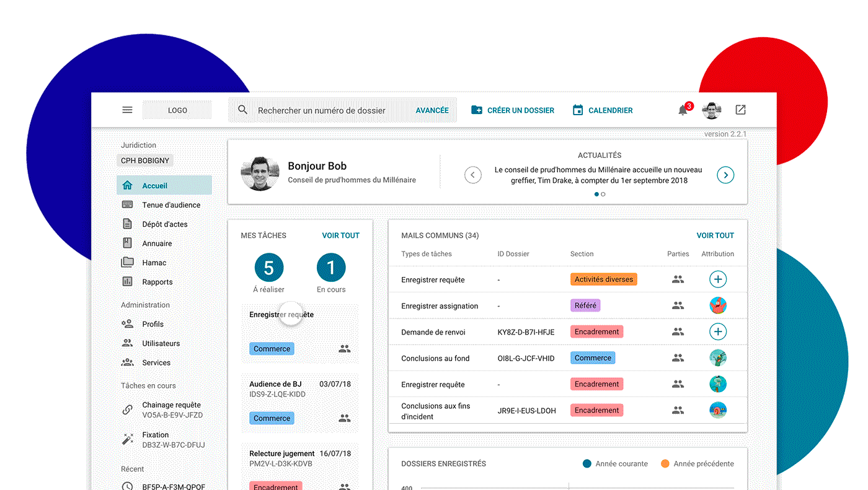Click CRÉER UN DOSSIER button
The height and width of the screenshot is (490, 868).
pos(513,110)
